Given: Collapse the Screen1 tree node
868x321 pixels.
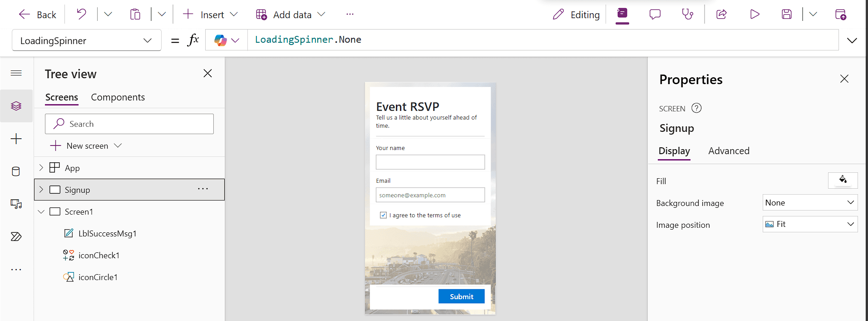Looking at the screenshot, I should click(x=41, y=211).
